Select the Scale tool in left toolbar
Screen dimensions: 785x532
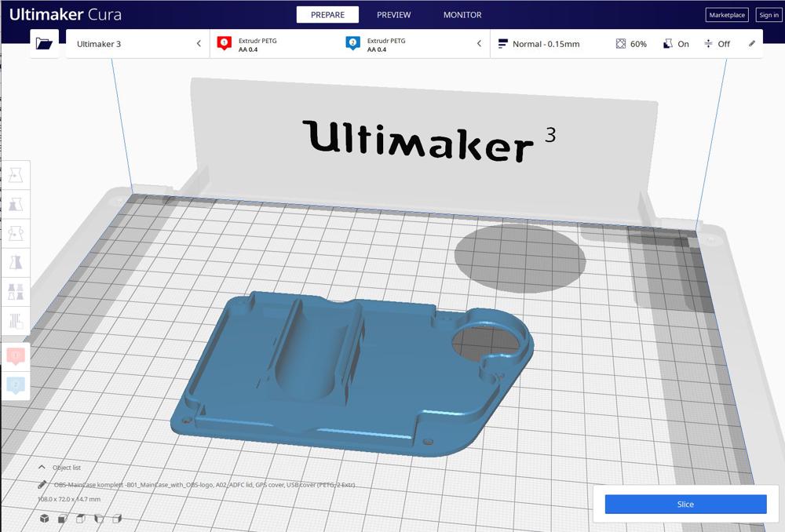click(16, 204)
